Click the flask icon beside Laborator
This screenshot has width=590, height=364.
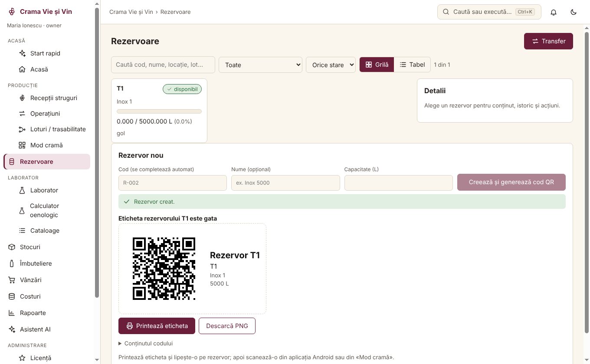(x=22, y=190)
